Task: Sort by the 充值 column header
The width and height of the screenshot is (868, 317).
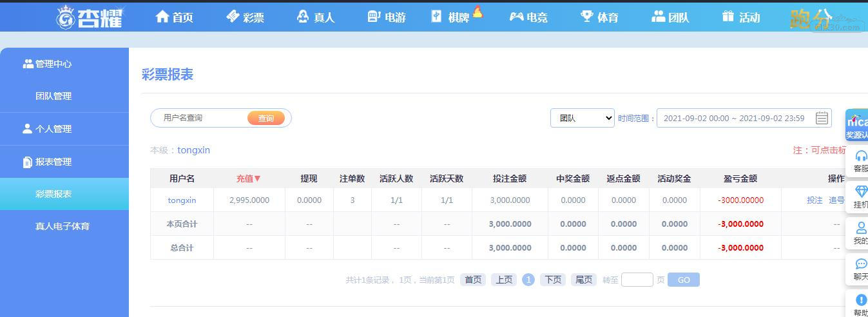Action: (249, 178)
